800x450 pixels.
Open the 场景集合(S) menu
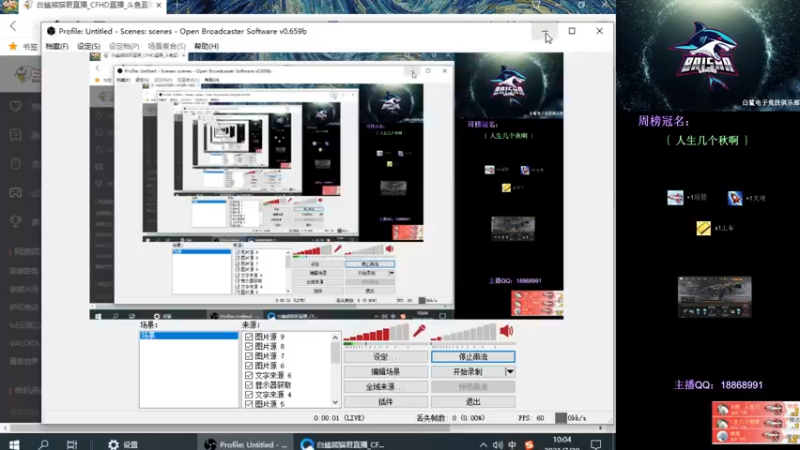click(x=166, y=46)
